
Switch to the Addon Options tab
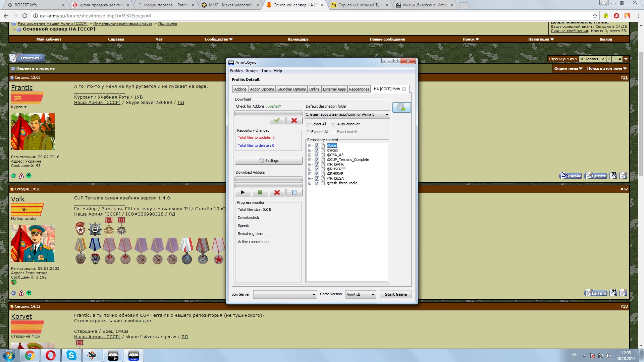click(x=262, y=89)
